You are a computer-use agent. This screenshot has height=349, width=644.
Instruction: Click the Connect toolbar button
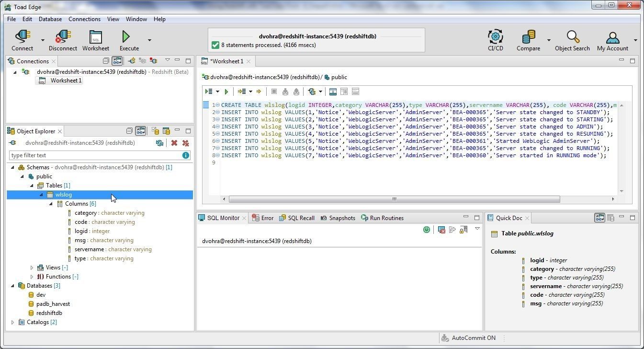[x=22, y=41]
